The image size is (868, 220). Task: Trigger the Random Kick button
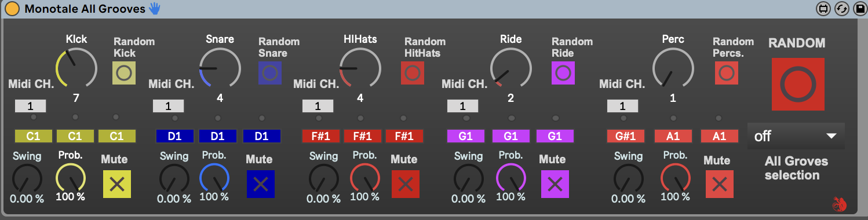[x=124, y=73]
